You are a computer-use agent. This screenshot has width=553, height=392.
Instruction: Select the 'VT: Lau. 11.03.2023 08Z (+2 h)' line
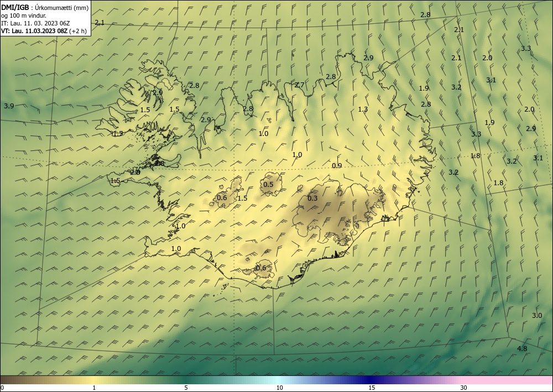point(44,31)
